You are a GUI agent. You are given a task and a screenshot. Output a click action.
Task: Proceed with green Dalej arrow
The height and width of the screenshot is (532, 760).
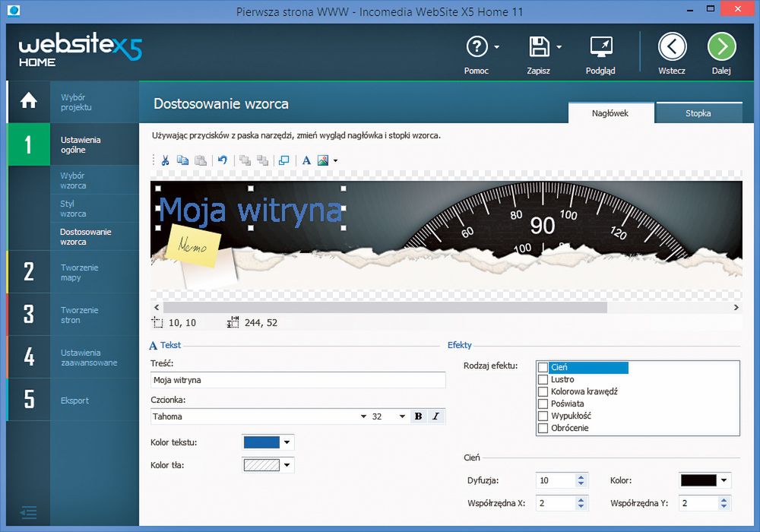(722, 47)
